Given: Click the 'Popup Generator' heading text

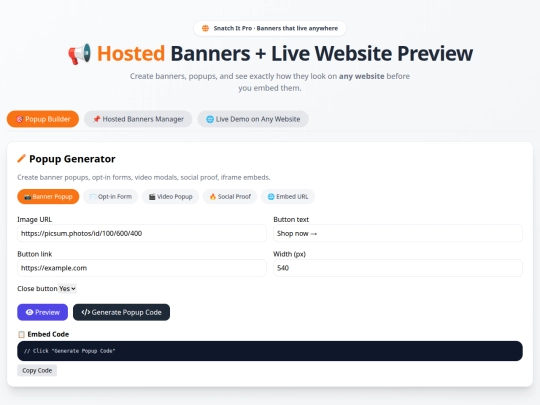Looking at the screenshot, I should [72, 159].
